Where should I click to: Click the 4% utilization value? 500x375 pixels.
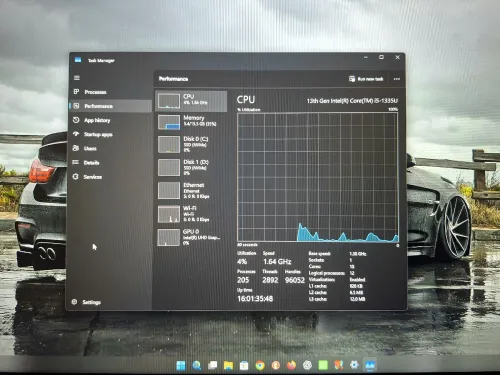coord(242,262)
